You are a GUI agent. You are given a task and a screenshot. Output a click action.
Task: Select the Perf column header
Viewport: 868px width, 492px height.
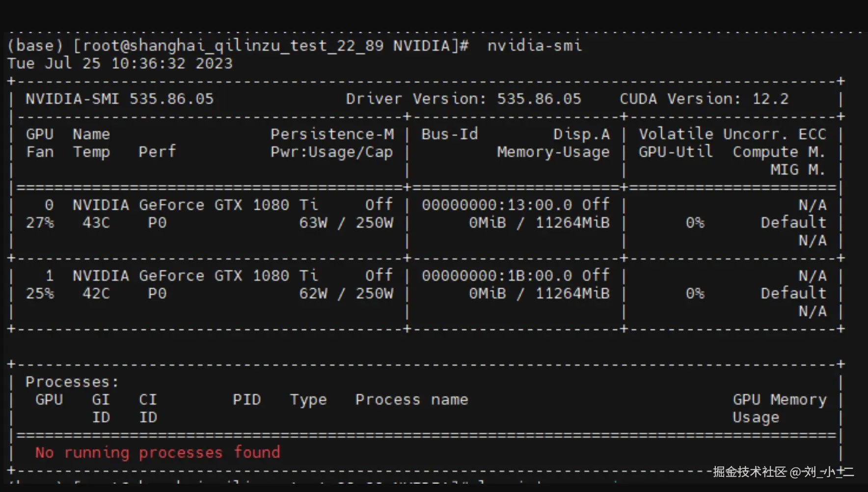pos(157,152)
